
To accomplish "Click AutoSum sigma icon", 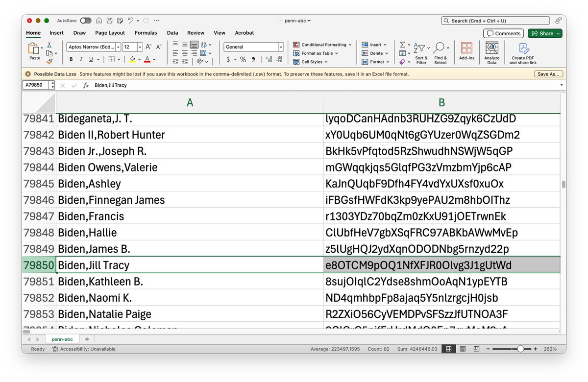I will pos(402,45).
